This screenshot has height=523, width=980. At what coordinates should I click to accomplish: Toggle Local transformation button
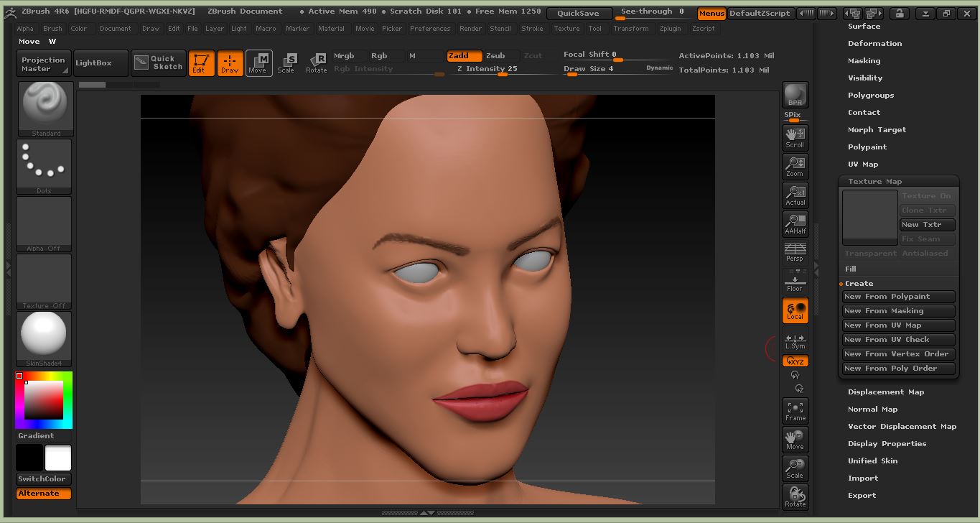795,310
